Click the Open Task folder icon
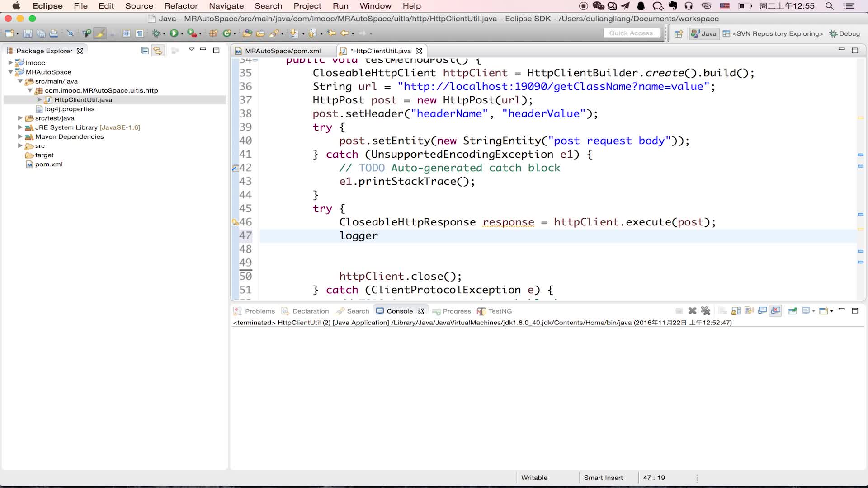This screenshot has width=868, height=488. [260, 33]
